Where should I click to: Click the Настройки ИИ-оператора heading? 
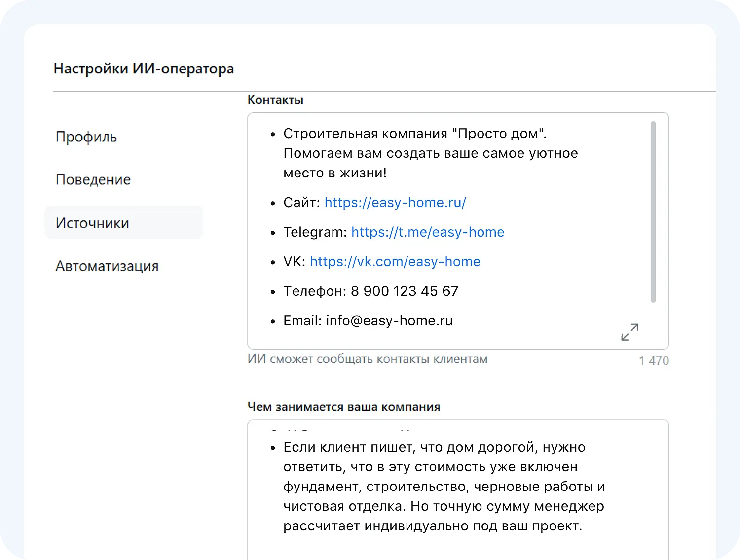click(144, 69)
